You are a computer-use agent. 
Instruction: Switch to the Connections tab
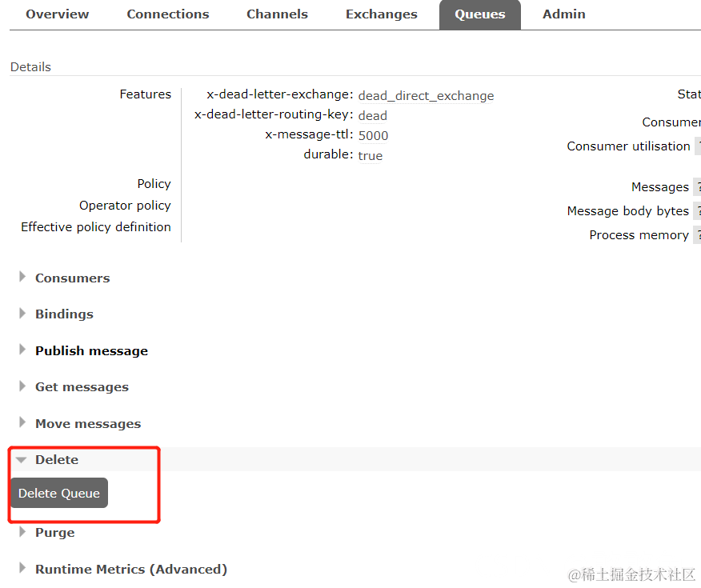[x=168, y=14]
